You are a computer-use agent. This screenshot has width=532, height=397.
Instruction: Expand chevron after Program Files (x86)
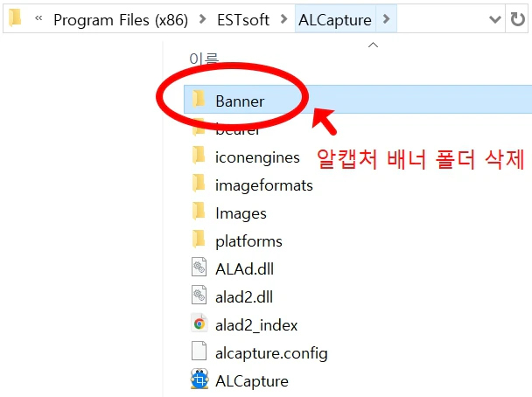tap(202, 19)
